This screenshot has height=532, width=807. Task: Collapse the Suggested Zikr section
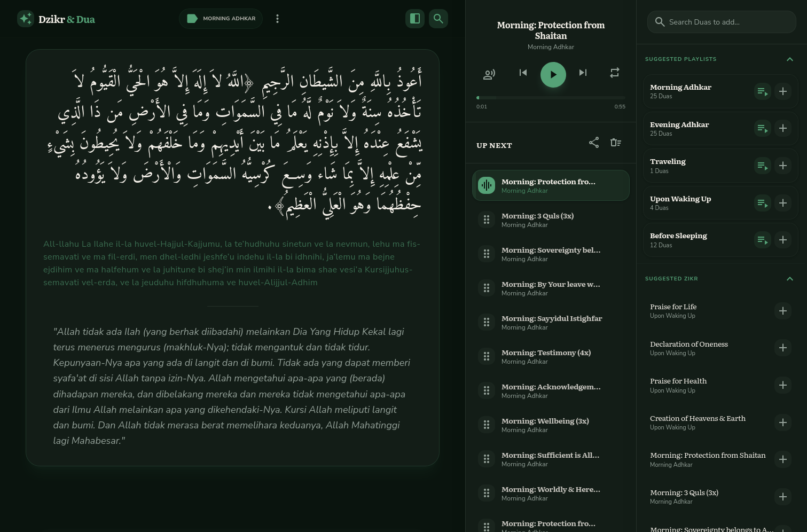tap(790, 279)
